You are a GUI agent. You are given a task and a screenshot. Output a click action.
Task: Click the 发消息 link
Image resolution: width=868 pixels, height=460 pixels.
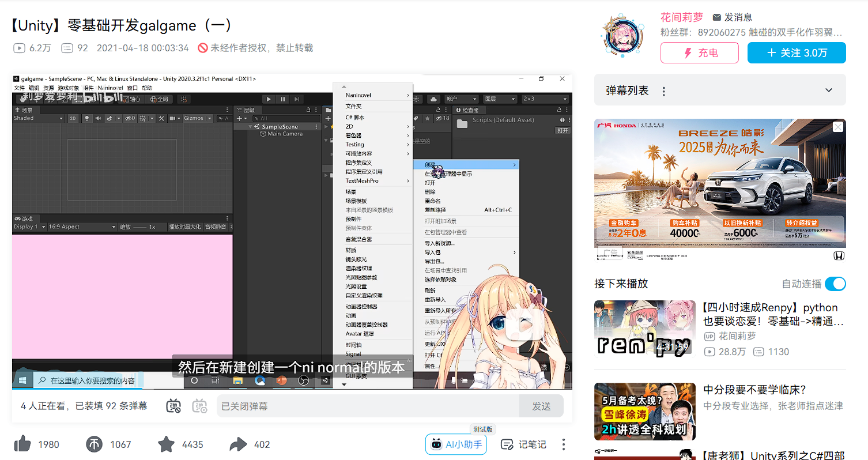[733, 17]
